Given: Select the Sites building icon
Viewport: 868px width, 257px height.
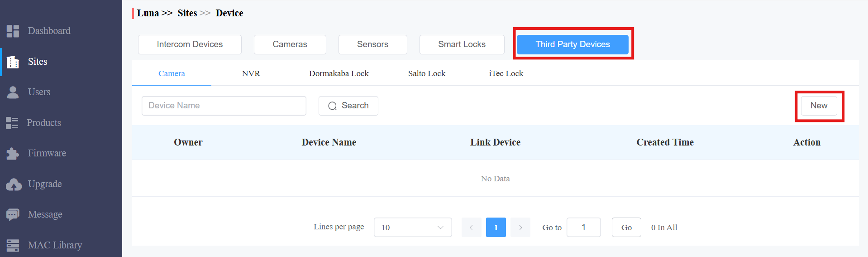Looking at the screenshot, I should tap(13, 62).
